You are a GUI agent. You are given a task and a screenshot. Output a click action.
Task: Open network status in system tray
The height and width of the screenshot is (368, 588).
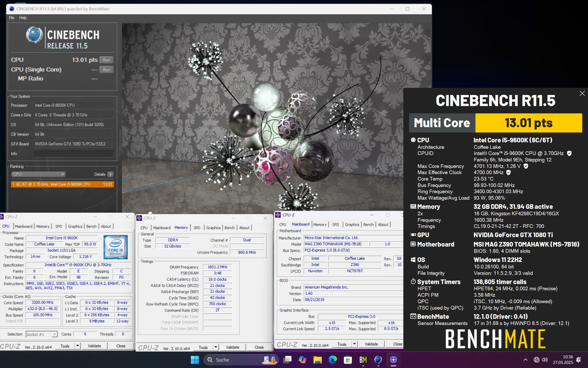click(x=537, y=360)
